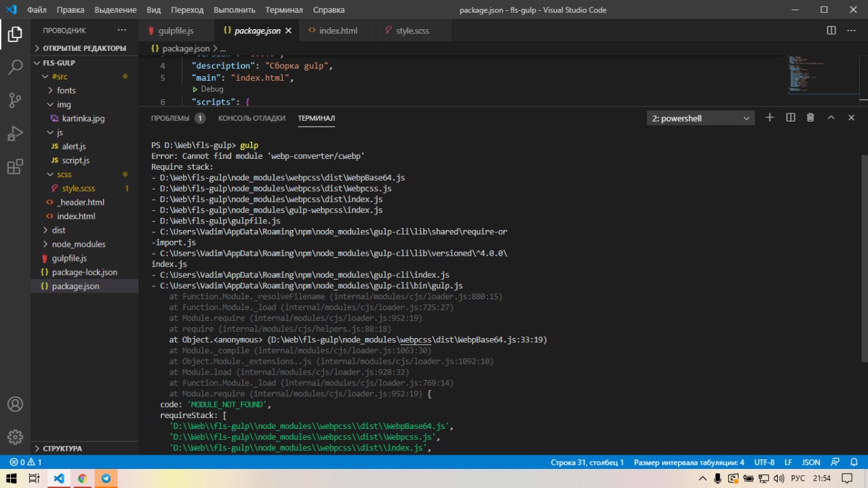Open Chrome from the taskbar

(82, 478)
